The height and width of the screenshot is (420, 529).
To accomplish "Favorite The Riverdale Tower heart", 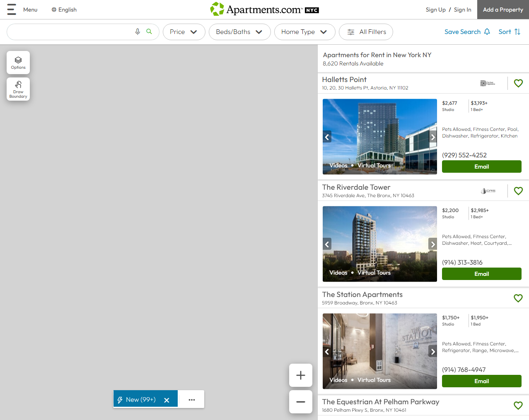I will coord(518,191).
